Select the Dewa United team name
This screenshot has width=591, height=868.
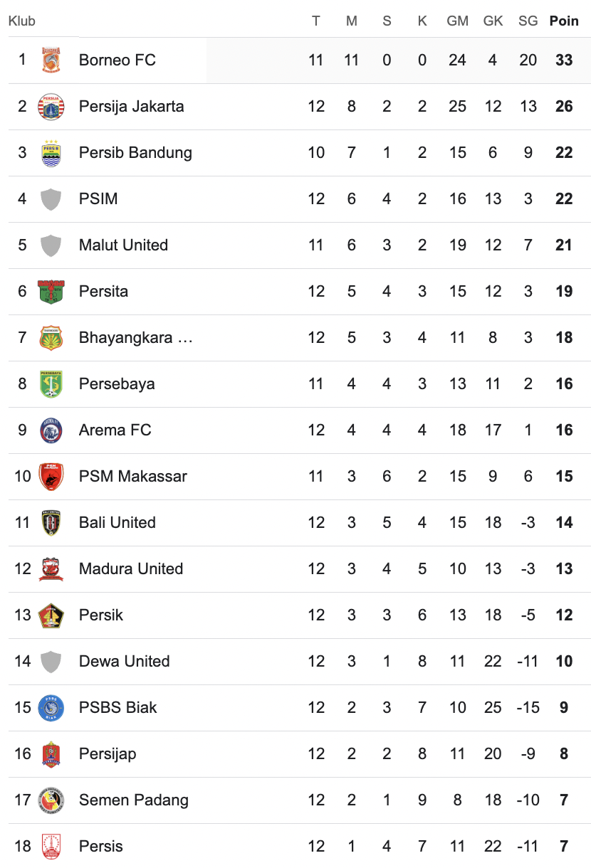point(124,662)
